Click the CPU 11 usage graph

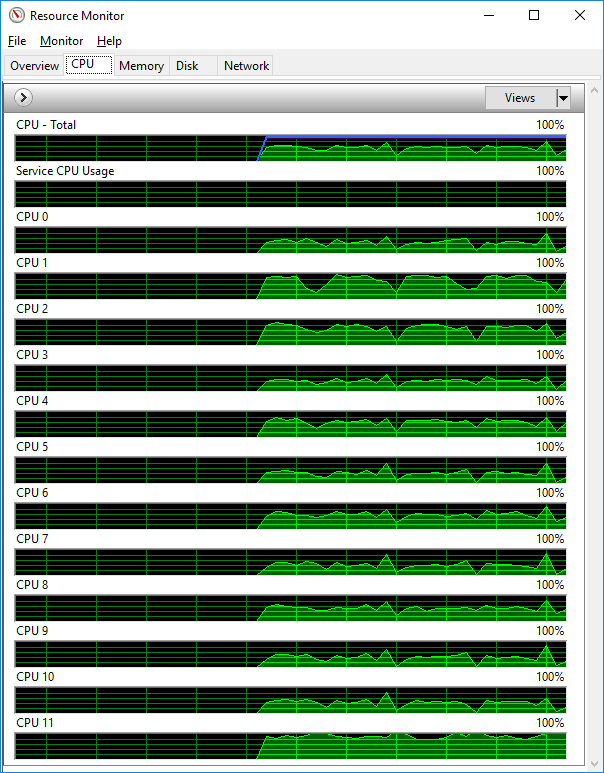point(290,746)
